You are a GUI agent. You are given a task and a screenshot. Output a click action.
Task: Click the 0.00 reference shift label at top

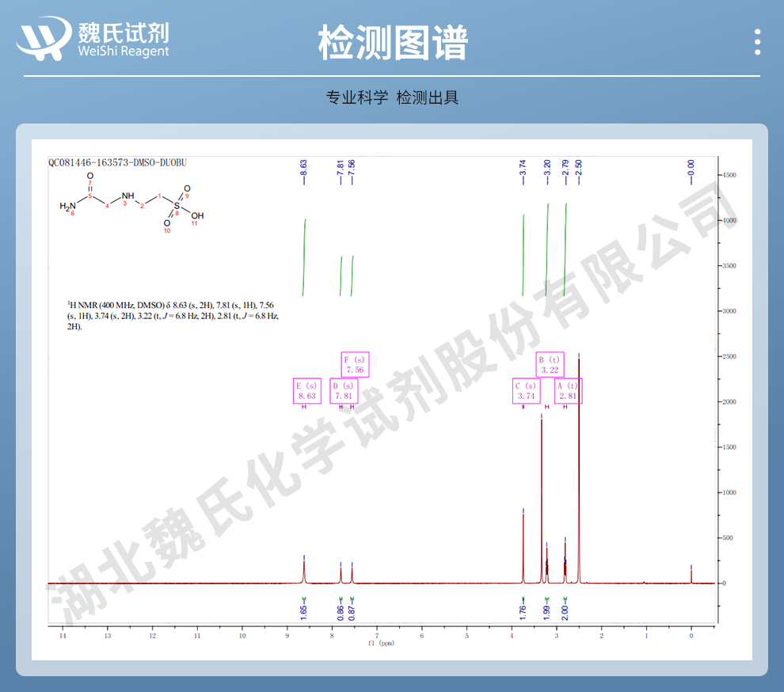691,172
